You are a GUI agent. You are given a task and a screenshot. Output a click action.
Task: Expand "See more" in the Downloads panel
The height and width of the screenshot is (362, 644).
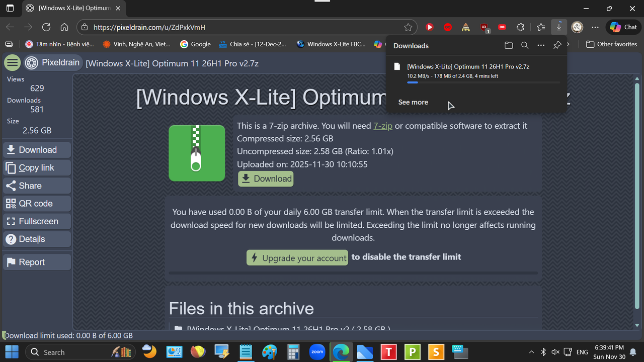click(x=413, y=102)
